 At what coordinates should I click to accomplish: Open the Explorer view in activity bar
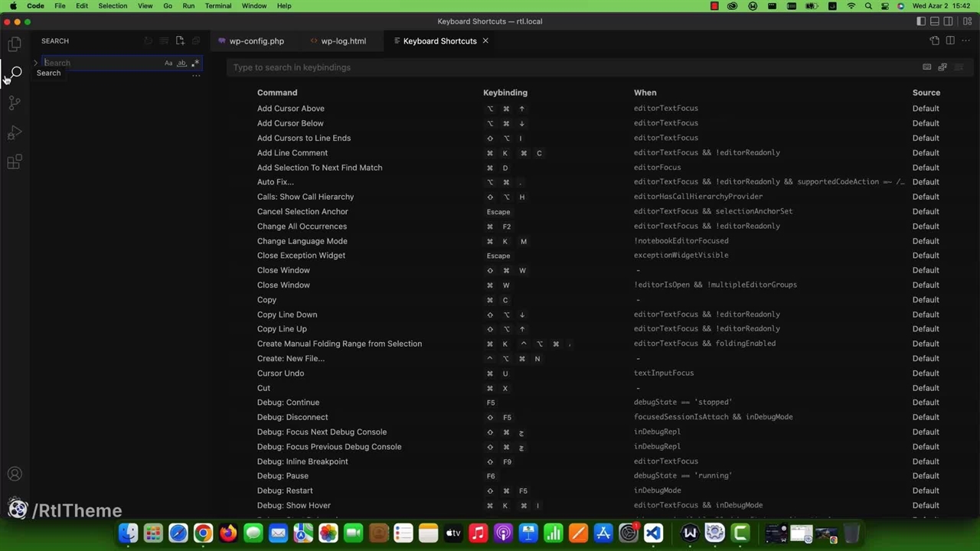[x=15, y=44]
